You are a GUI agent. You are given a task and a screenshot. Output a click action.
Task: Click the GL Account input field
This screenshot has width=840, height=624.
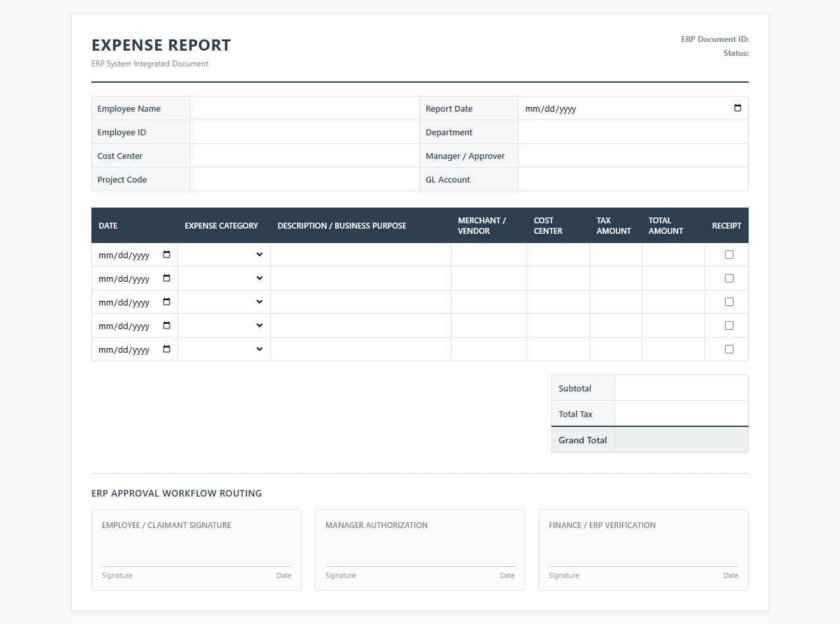[x=633, y=179]
